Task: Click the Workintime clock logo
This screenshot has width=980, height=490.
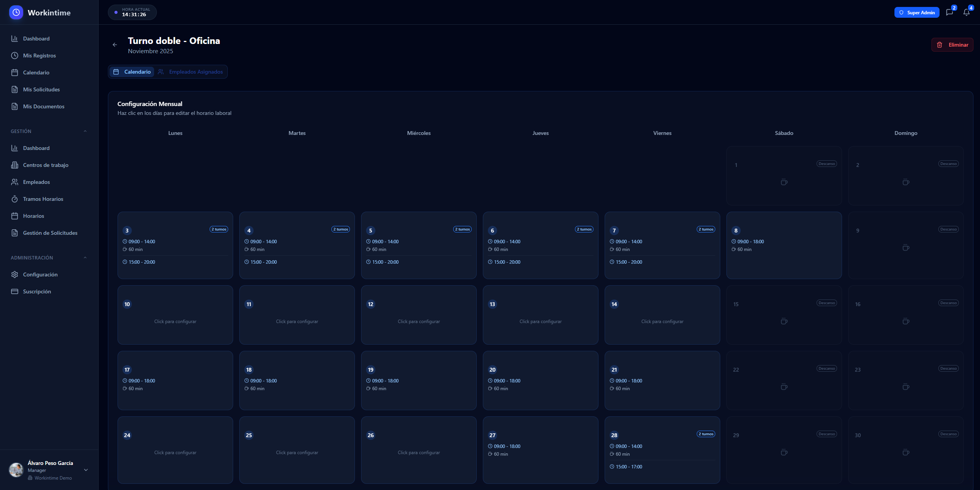Action: tap(16, 12)
